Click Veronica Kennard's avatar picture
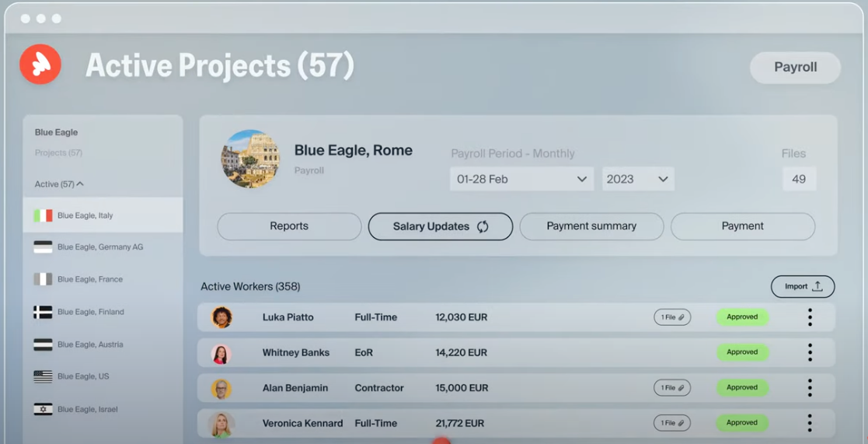This screenshot has width=868, height=444. pos(221,425)
